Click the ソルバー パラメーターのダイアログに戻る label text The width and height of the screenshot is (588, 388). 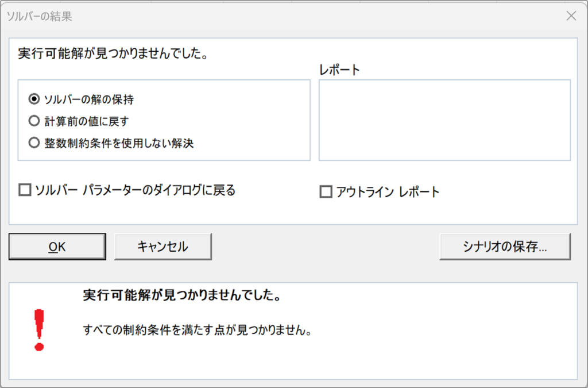click(x=135, y=190)
